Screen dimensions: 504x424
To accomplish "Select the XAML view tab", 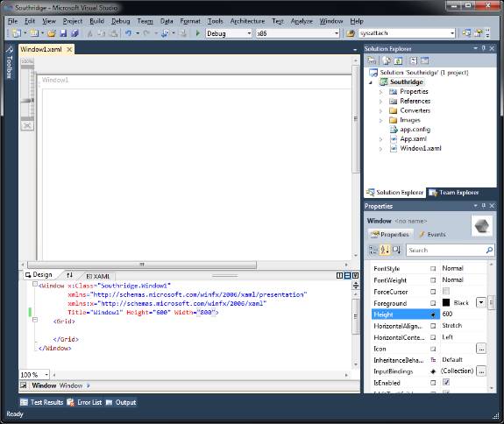I will click(98, 276).
